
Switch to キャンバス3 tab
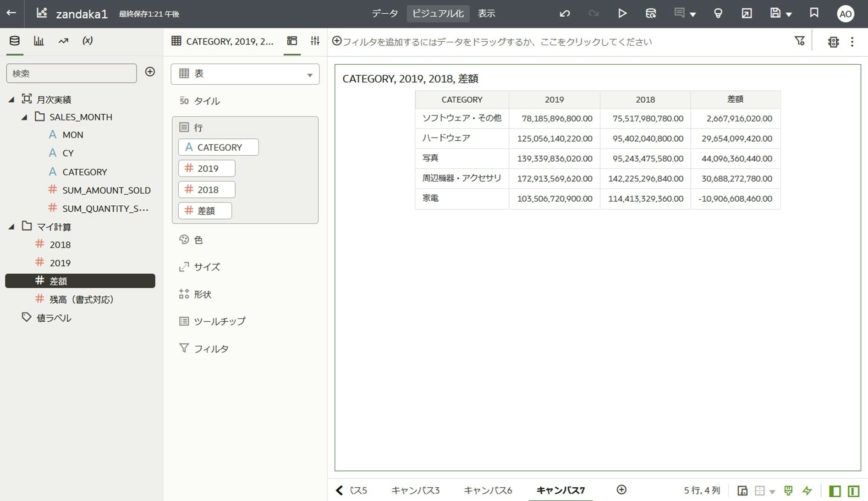415,490
